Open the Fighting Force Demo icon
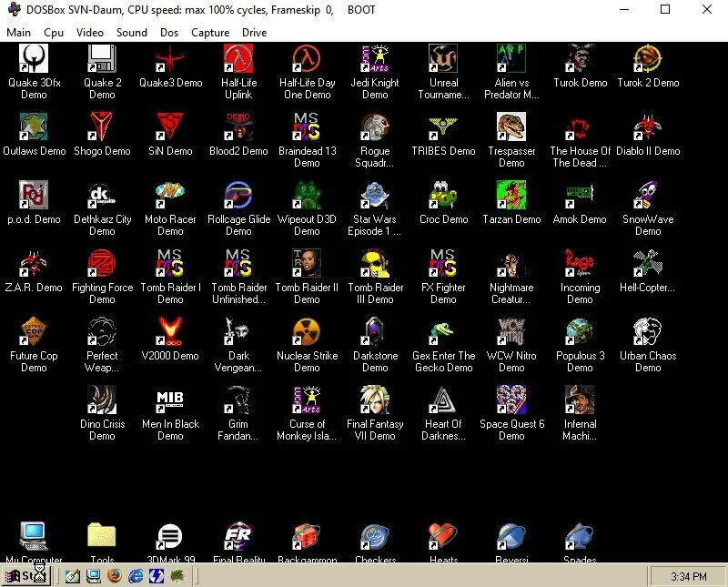This screenshot has width=728, height=587. (102, 263)
